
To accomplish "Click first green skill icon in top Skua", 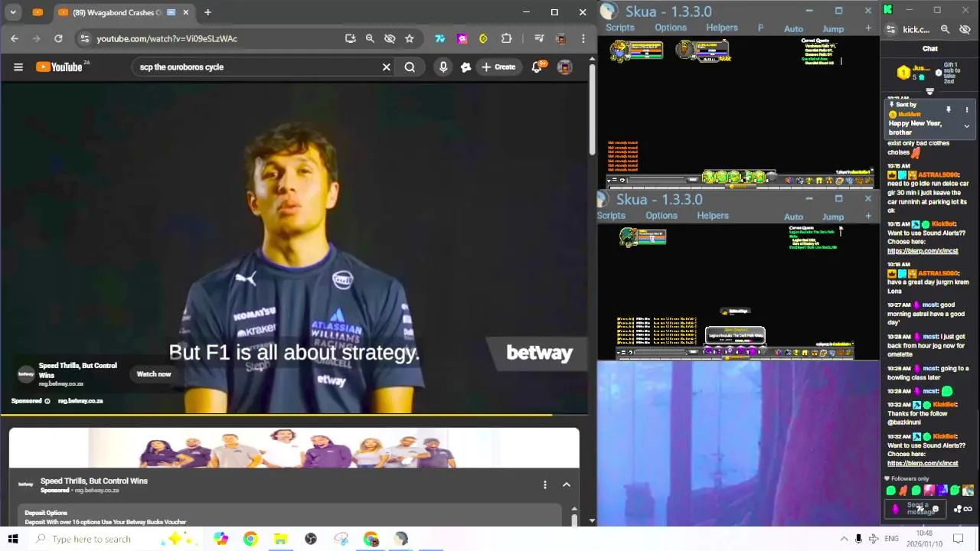I will (x=709, y=178).
